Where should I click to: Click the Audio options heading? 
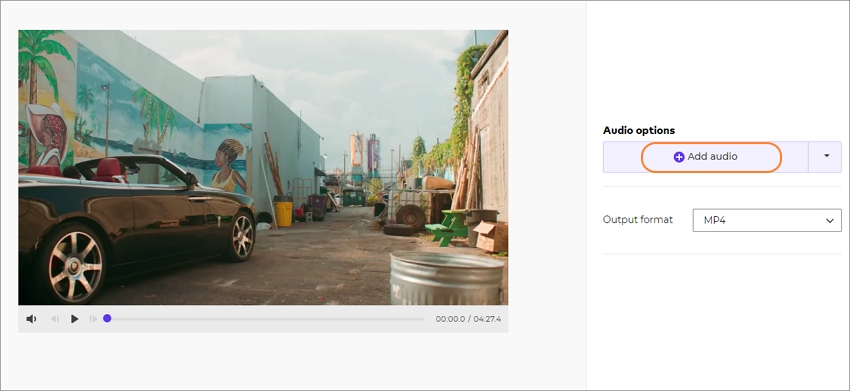(x=639, y=130)
